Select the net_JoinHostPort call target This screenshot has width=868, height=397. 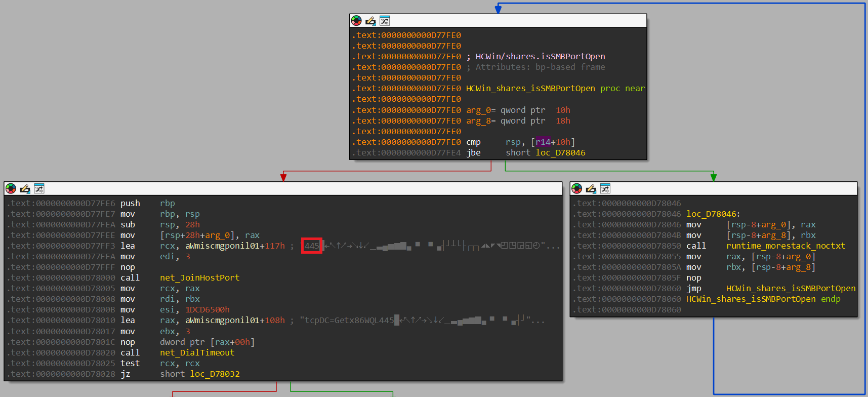point(199,277)
